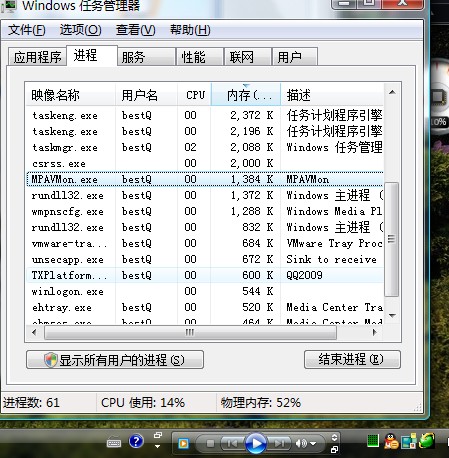The height and width of the screenshot is (458, 449).
Task: Switch to the 应用程序 tab
Action: click(37, 57)
